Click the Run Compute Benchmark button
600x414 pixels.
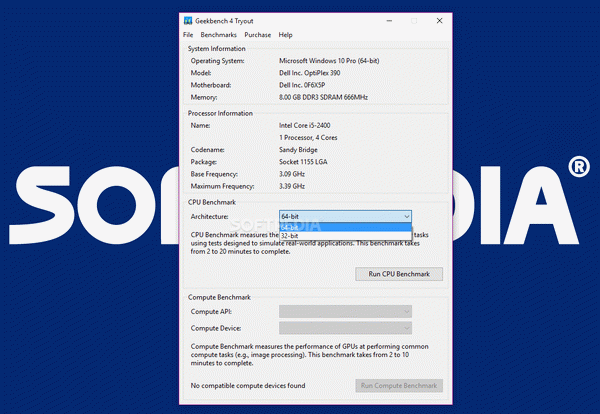tap(398, 385)
